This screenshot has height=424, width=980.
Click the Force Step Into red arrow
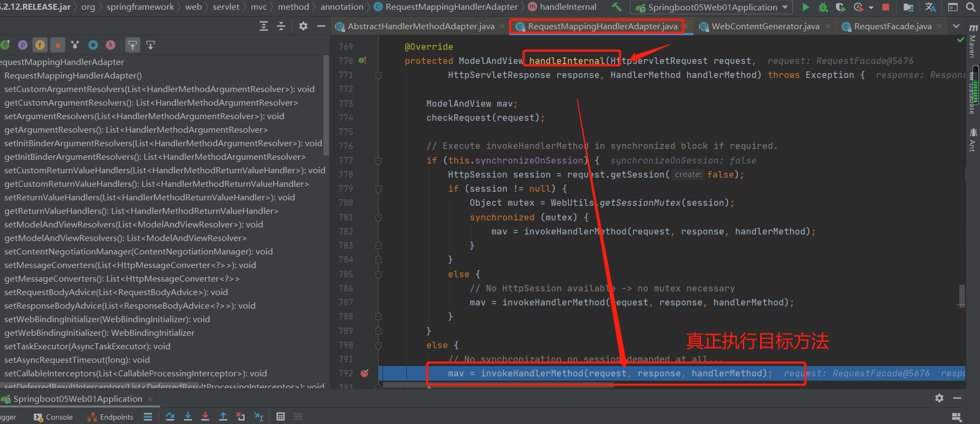point(205,416)
